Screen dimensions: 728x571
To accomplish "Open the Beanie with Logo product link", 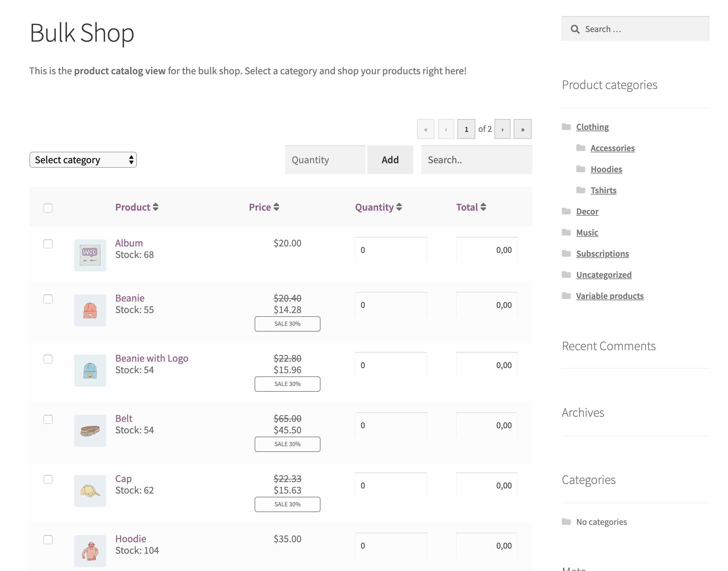I will click(x=152, y=358).
